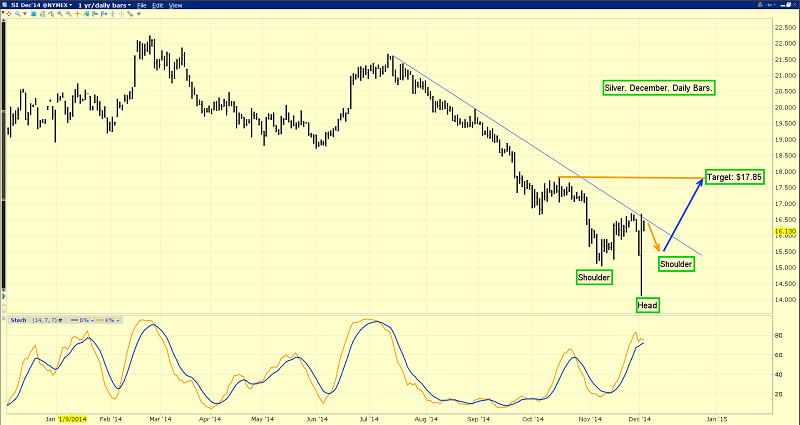Open the D% line dropdown
800x425 pixels.
click(92, 320)
